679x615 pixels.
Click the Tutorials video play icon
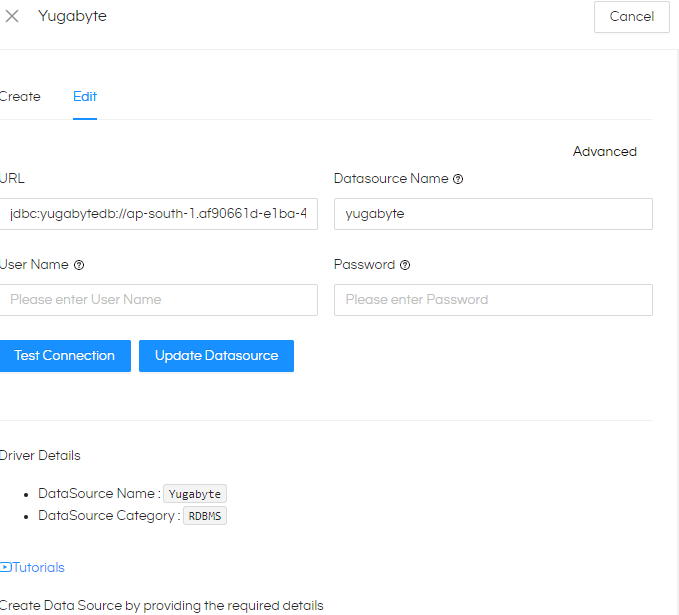point(6,567)
